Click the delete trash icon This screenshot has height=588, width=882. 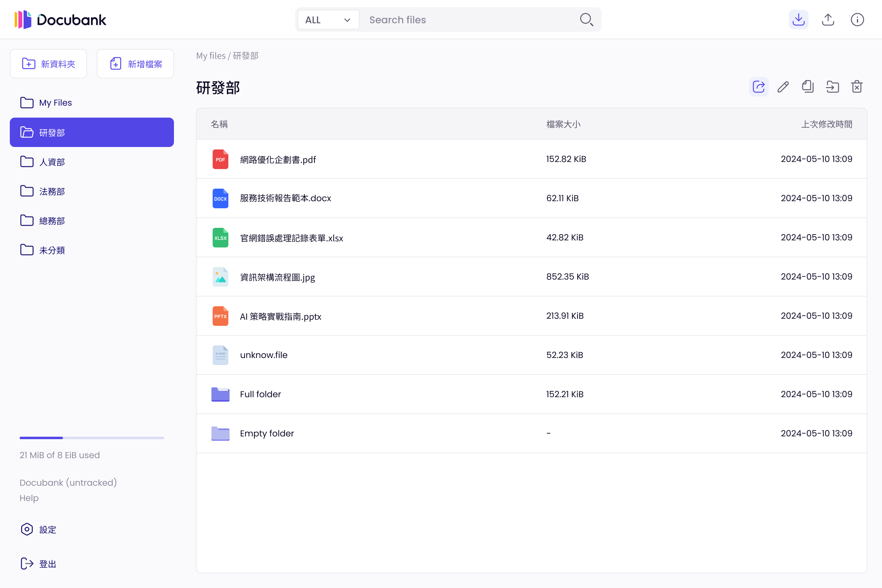pos(857,87)
